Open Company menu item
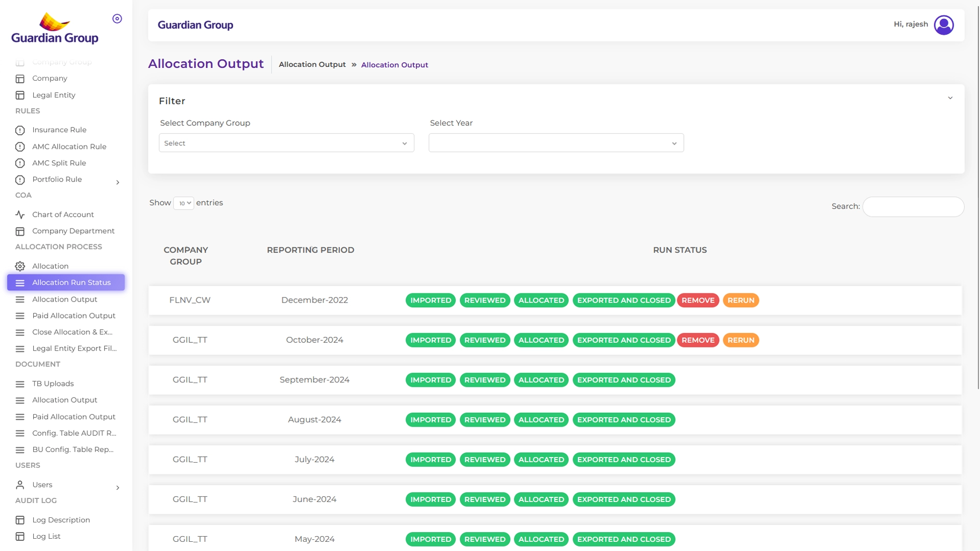 pos(50,79)
